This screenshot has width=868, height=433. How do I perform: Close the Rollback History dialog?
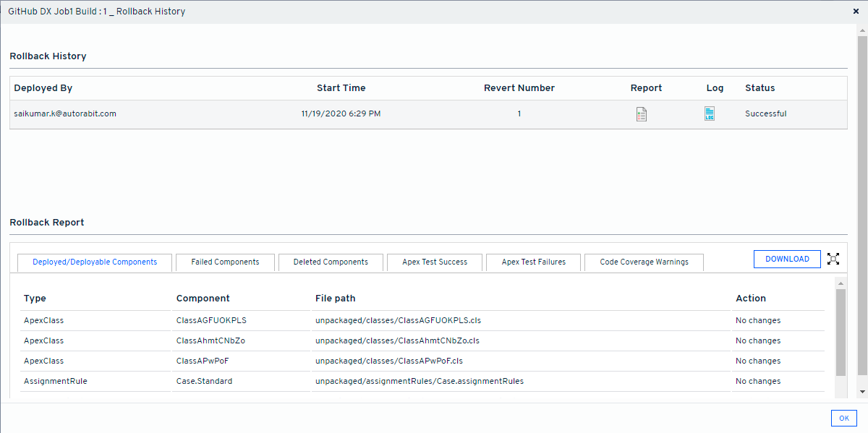point(856,12)
